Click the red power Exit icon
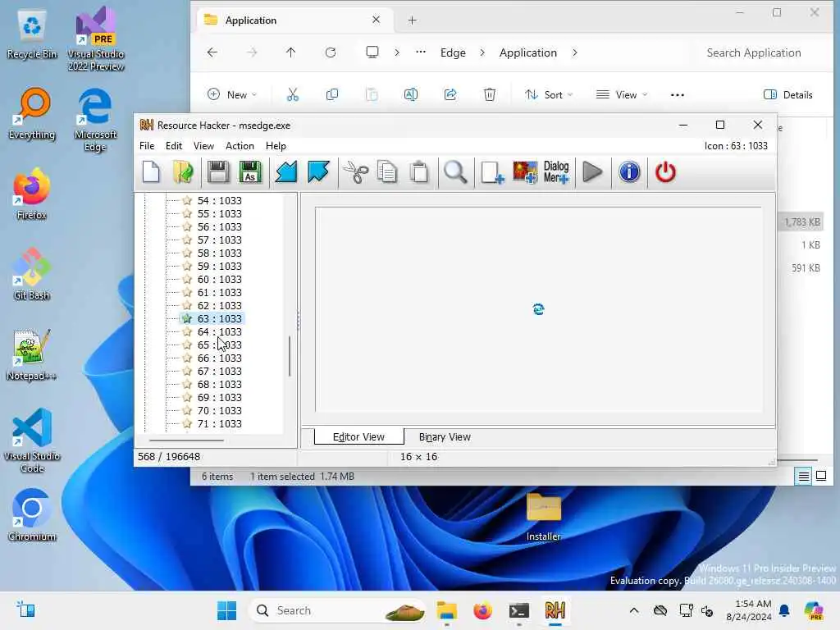The height and width of the screenshot is (630, 840). pos(665,172)
